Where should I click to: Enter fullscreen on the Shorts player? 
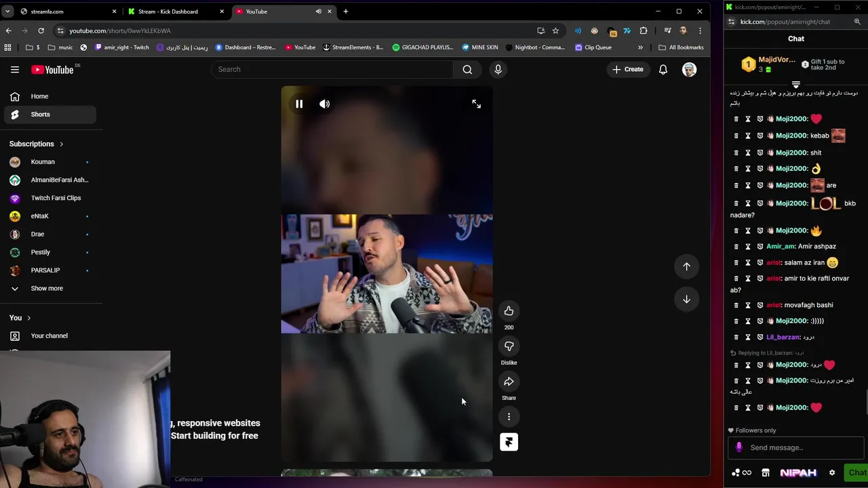tap(476, 104)
